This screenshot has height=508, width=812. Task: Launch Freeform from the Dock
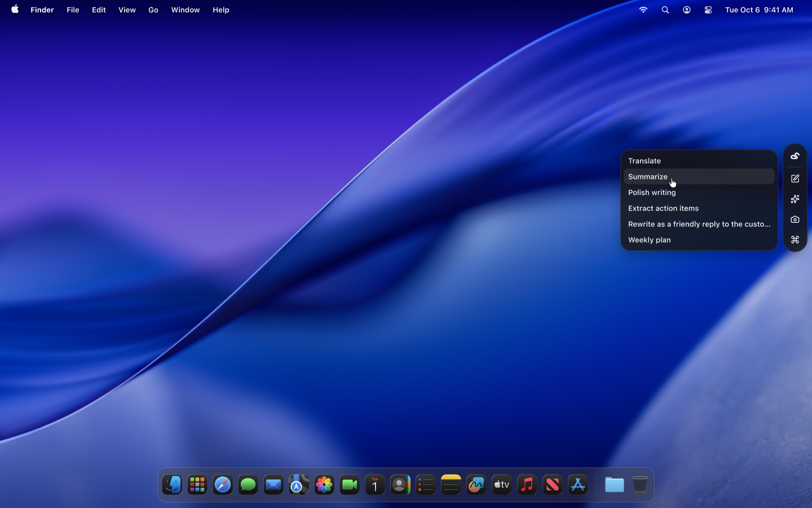coord(476,485)
